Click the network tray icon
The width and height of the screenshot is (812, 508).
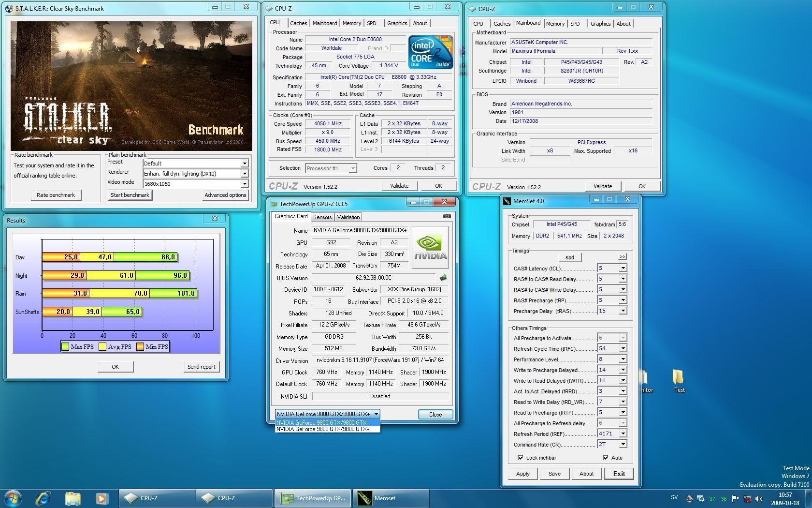point(747,498)
